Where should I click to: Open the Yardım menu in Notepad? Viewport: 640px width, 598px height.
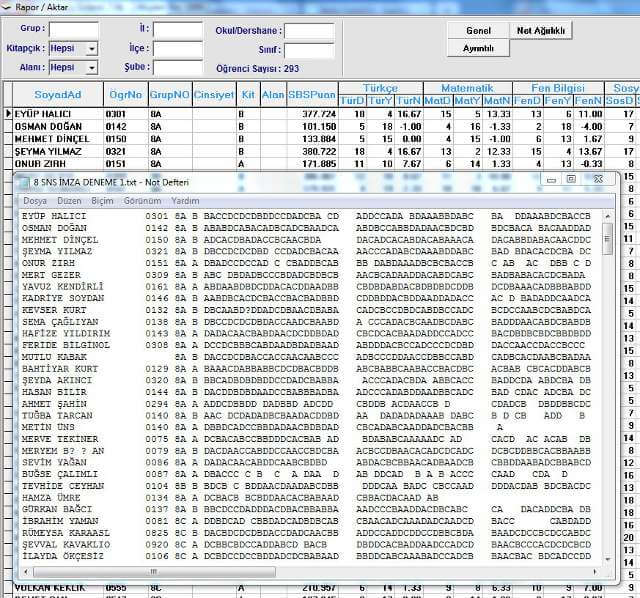tap(185, 201)
